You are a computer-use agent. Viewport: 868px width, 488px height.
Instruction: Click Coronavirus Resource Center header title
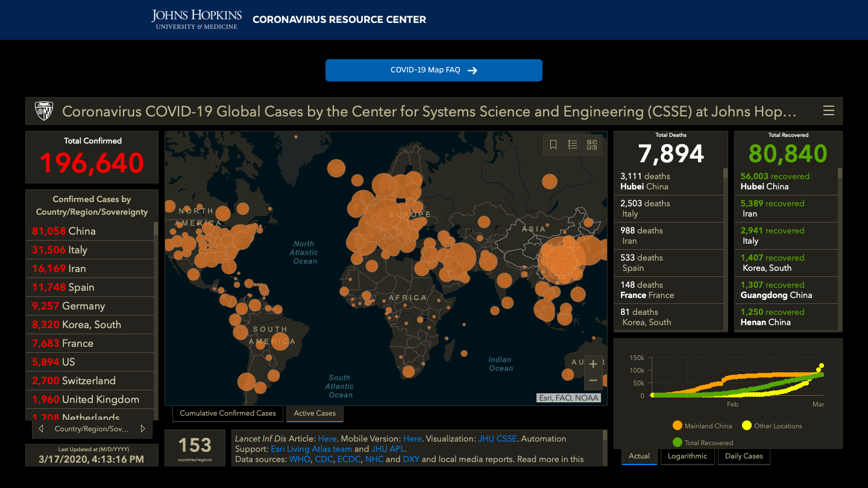click(x=339, y=20)
